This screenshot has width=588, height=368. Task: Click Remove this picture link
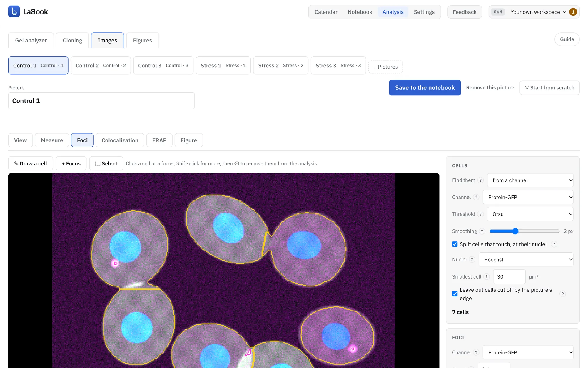point(490,88)
